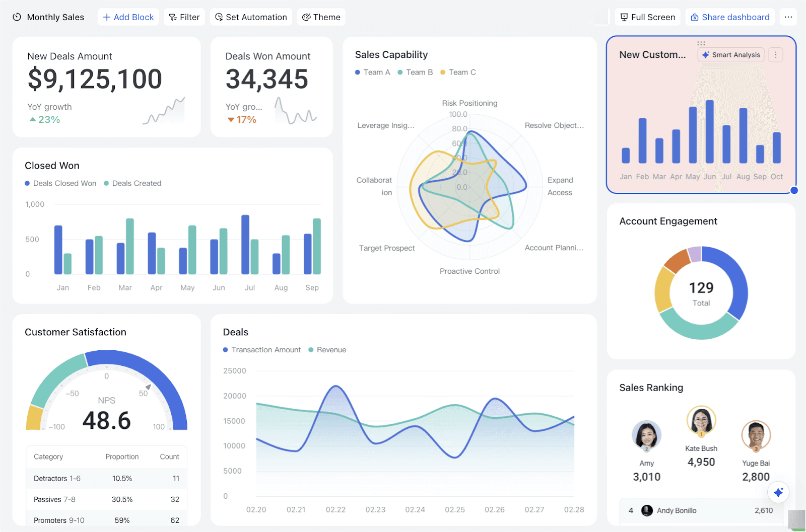The image size is (806, 532).
Task: Toggle Team B legend in Sales Capability
Action: [415, 72]
